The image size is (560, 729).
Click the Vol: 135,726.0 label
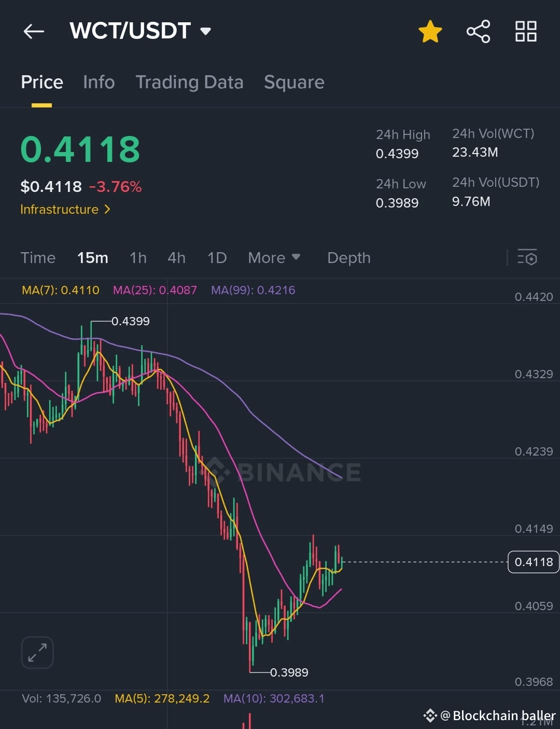click(61, 698)
